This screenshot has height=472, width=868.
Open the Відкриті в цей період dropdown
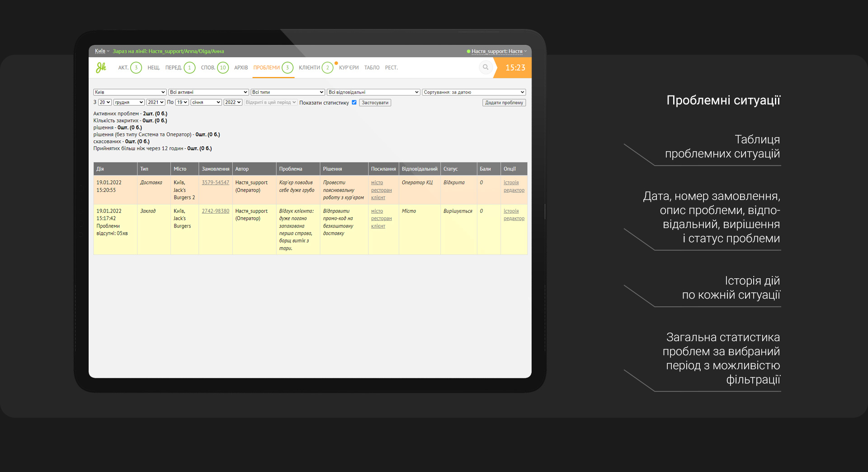pos(270,102)
